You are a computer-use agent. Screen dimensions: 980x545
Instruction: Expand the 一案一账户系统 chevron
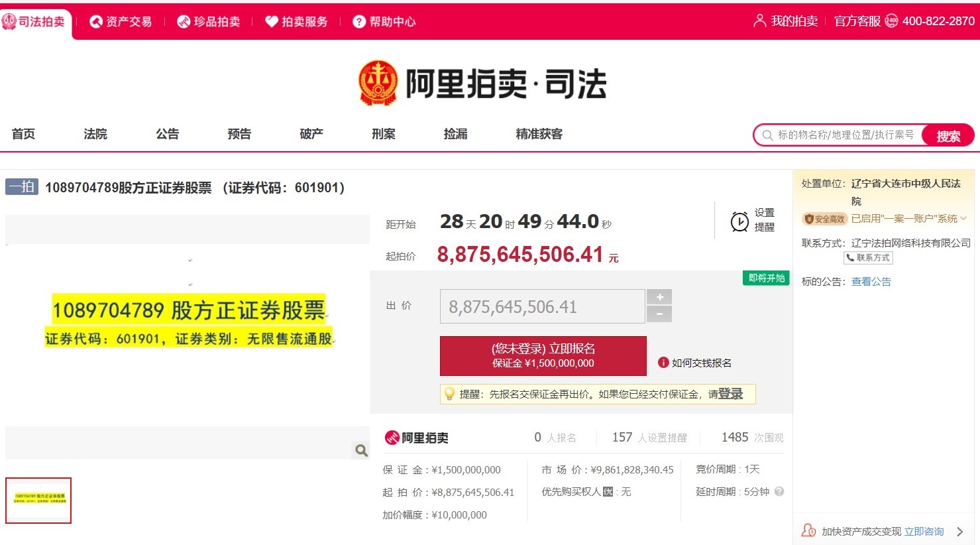tap(965, 218)
